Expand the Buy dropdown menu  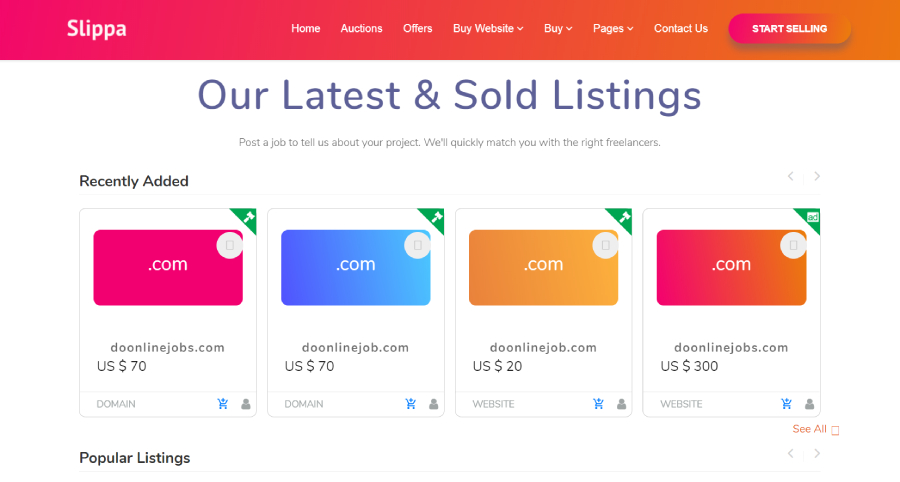pos(558,29)
